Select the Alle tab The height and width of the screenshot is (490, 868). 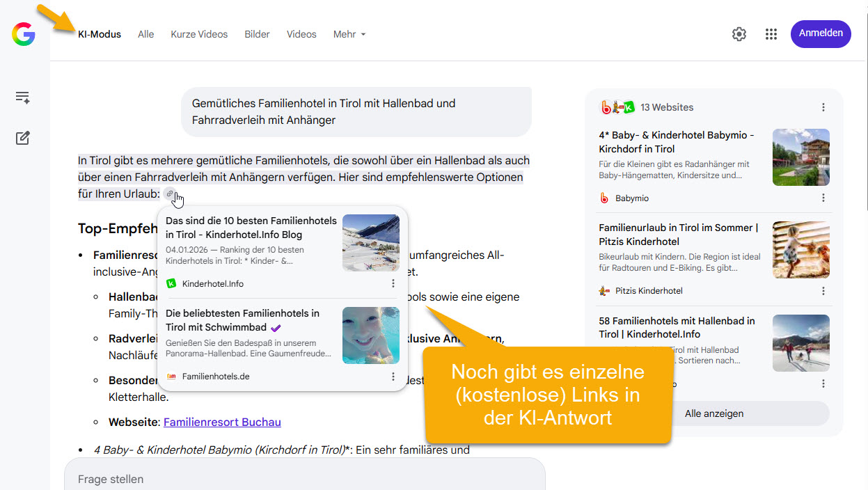146,34
